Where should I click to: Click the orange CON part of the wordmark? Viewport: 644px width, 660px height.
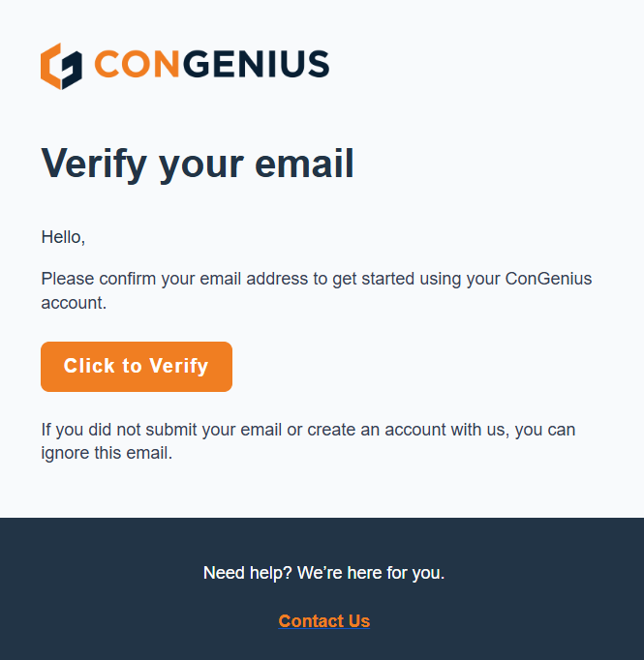click(138, 64)
